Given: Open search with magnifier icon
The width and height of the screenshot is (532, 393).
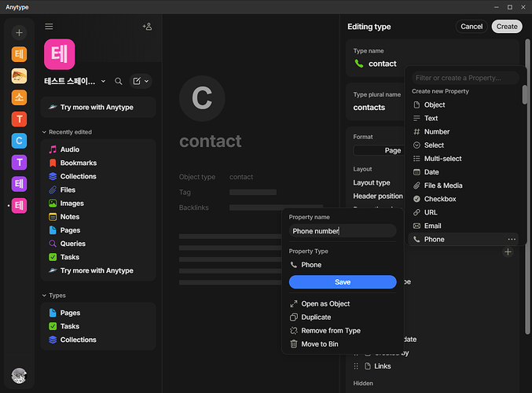Looking at the screenshot, I should pos(118,81).
